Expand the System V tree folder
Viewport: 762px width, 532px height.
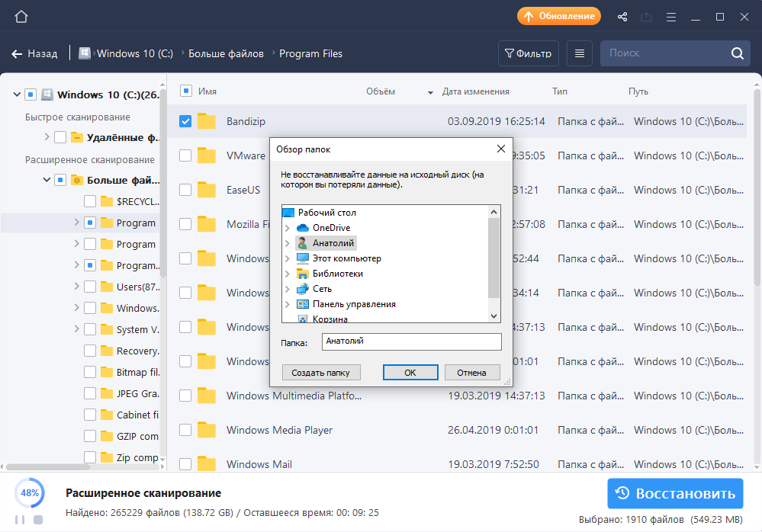(x=76, y=329)
